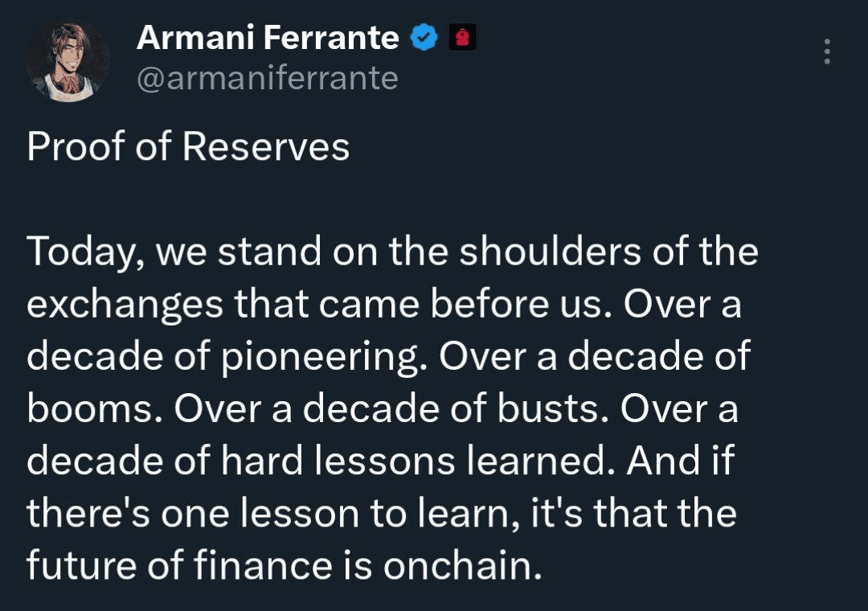Click the line beginning "booms. Over a decade"
Image resolution: width=868 pixels, height=611 pixels.
[383, 409]
